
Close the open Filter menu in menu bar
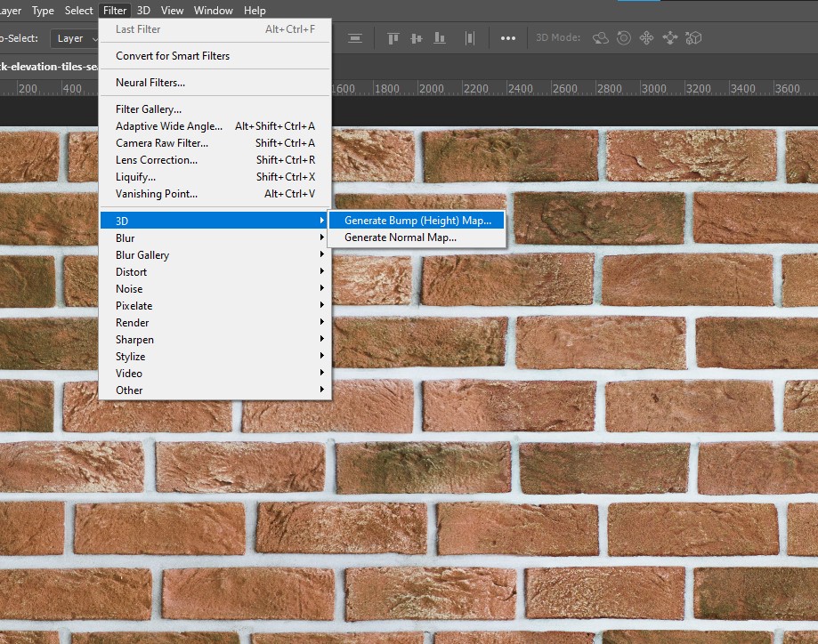[115, 11]
